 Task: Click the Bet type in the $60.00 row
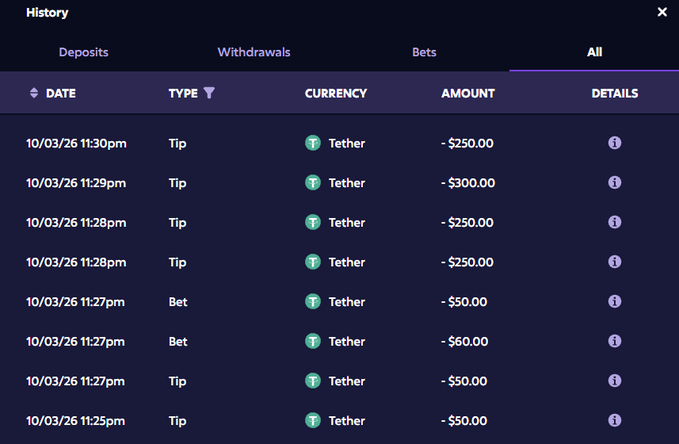coord(178,341)
